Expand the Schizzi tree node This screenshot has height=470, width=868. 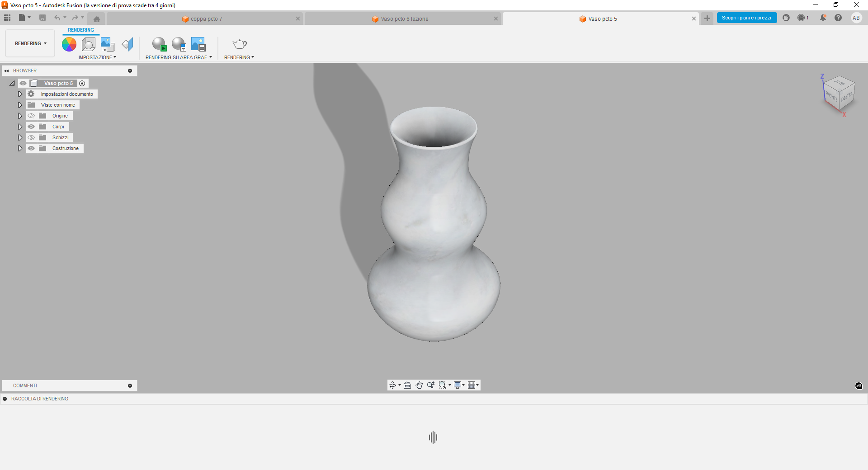[20, 137]
